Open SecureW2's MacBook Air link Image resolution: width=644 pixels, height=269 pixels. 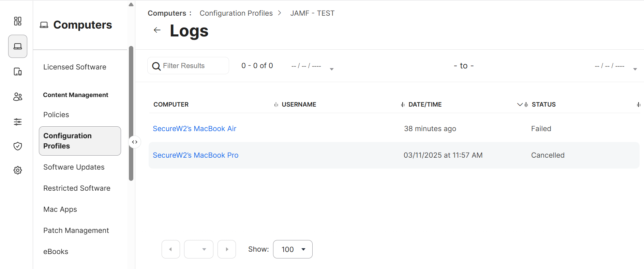pos(194,129)
